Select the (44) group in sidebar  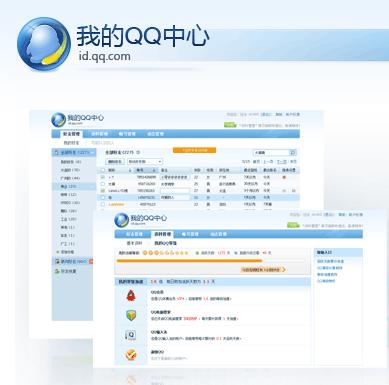[x=70, y=178]
